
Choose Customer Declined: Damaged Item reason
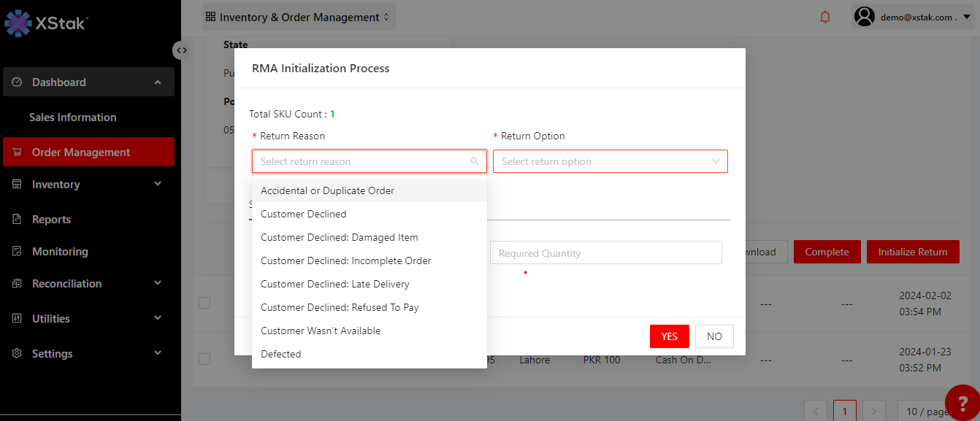(x=339, y=237)
